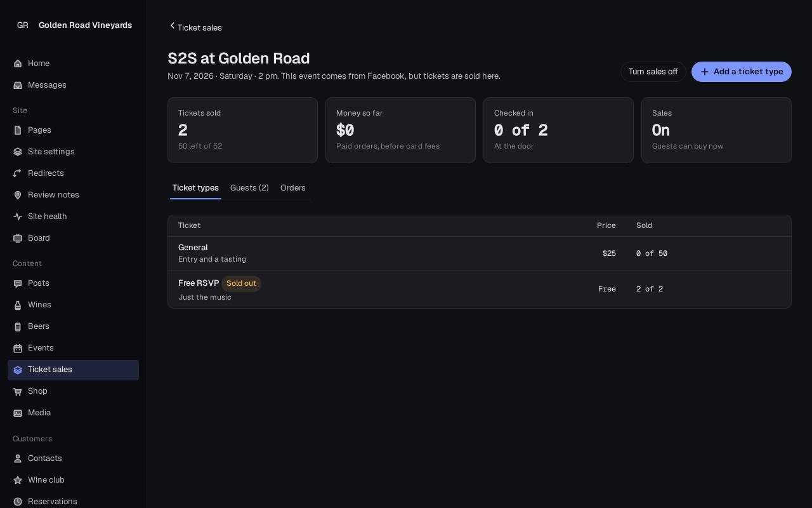Switch to the Orders tab
Viewport: 812px width, 508px height.
293,188
